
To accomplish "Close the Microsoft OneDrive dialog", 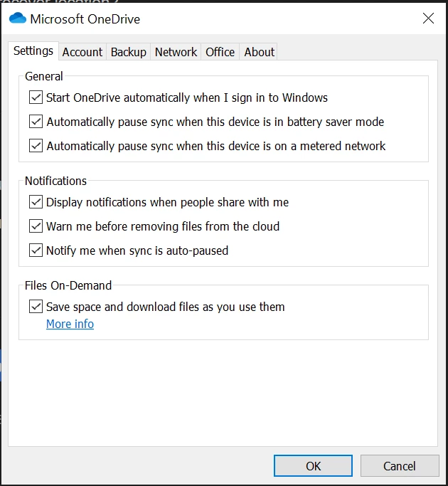I will point(428,19).
